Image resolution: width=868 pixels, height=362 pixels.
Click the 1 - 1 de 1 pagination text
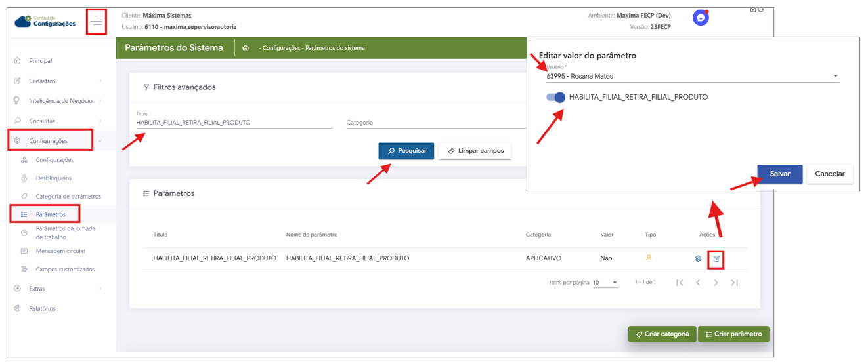click(645, 282)
